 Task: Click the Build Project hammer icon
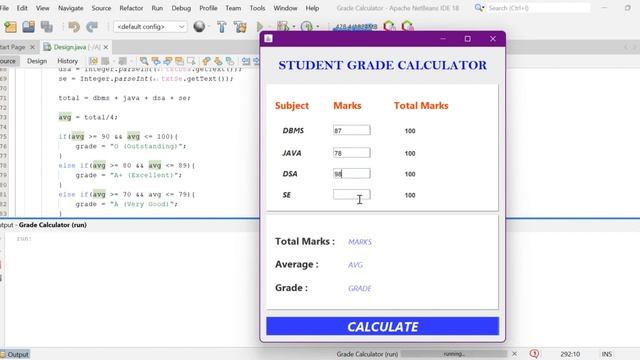coord(222,27)
